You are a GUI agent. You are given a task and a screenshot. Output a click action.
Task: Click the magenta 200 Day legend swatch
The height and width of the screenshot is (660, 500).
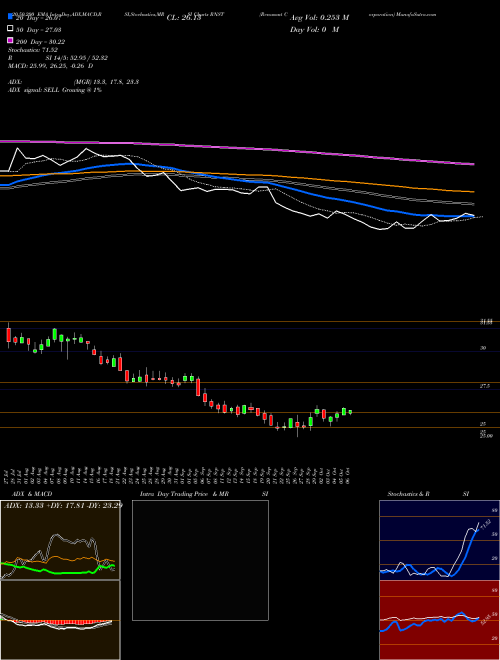(10, 41)
